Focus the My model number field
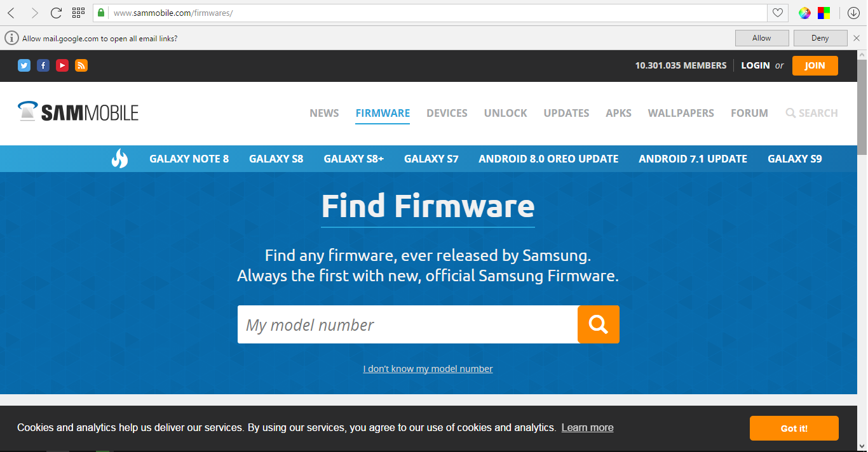Screen dimensions: 868x452 click(407, 324)
